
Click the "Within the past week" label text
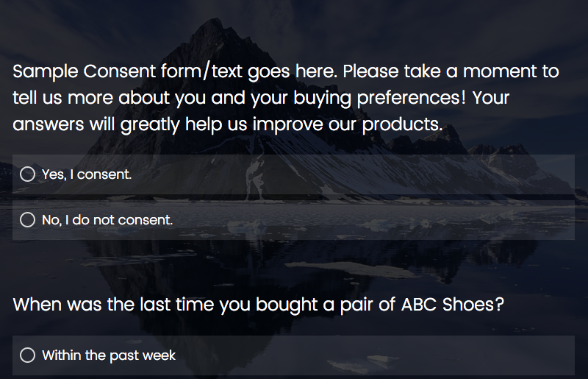[109, 355]
